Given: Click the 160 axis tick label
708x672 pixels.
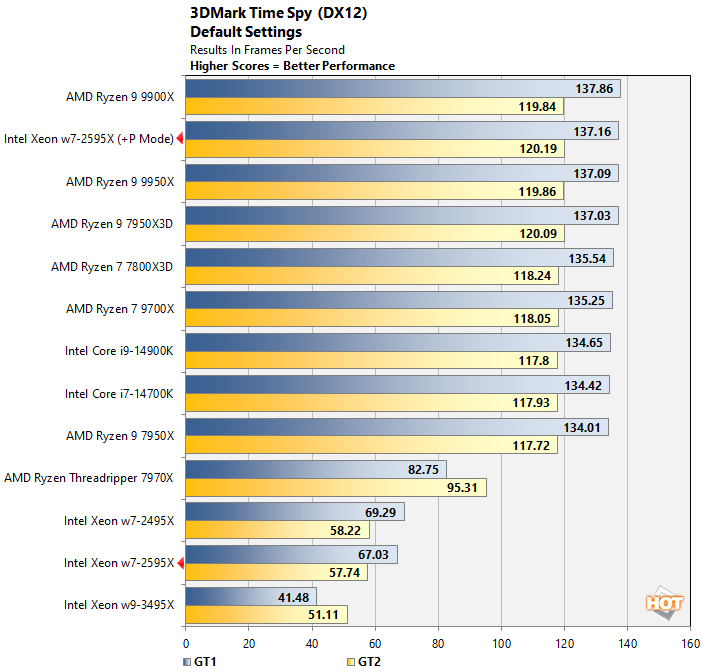Looking at the screenshot, I should coord(691,644).
